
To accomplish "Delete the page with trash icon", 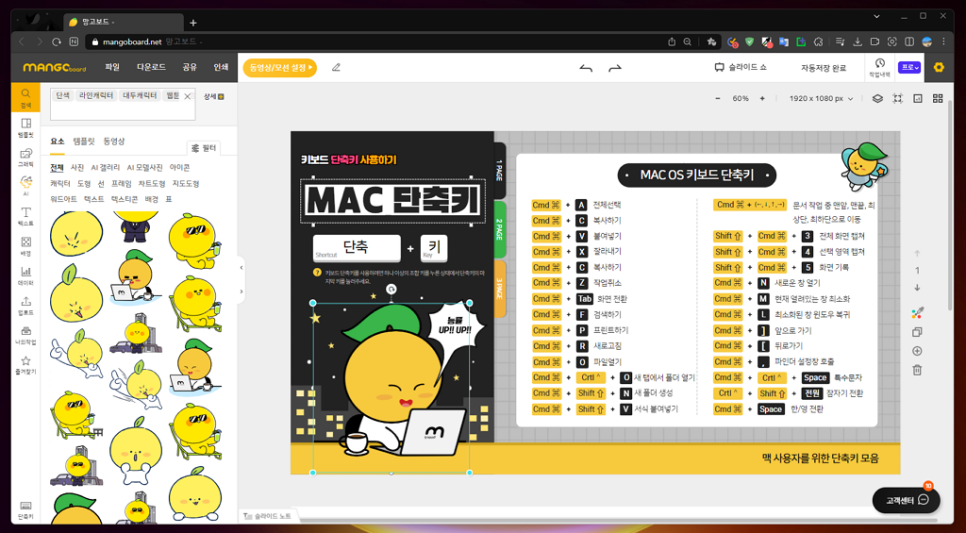I will (917, 370).
